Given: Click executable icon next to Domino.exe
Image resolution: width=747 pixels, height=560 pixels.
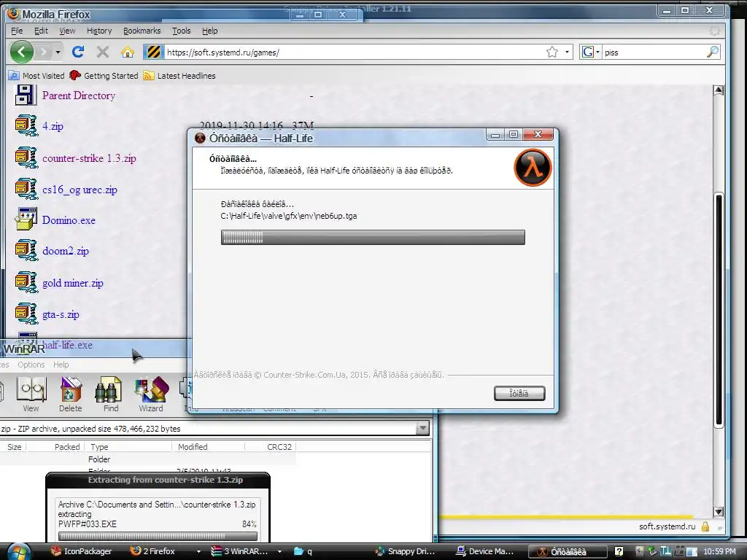Looking at the screenshot, I should (26, 219).
